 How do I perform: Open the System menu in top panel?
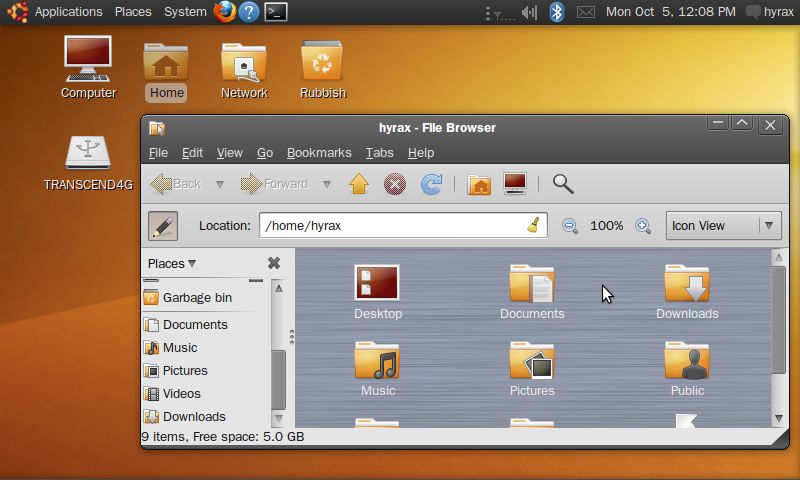click(x=185, y=11)
